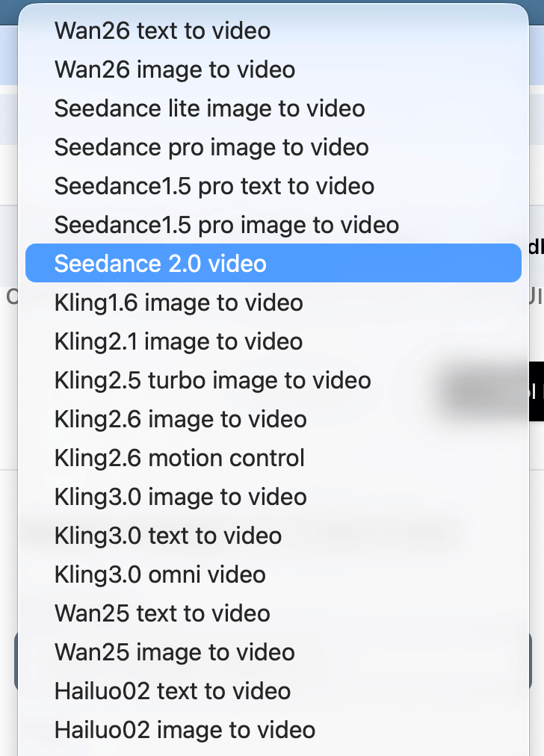Choose Wan26 image to video
The height and width of the screenshot is (756, 544).
click(x=175, y=69)
